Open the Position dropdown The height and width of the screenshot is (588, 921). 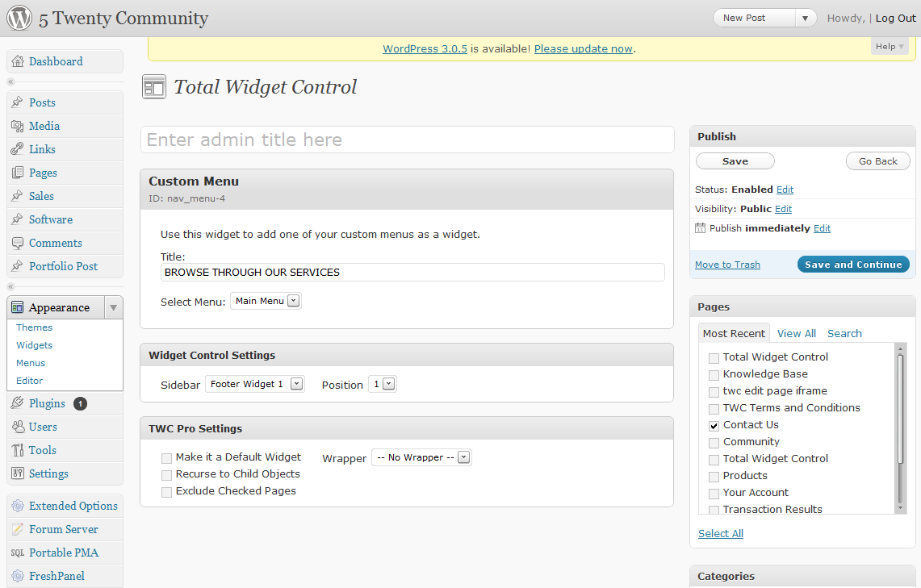point(383,384)
